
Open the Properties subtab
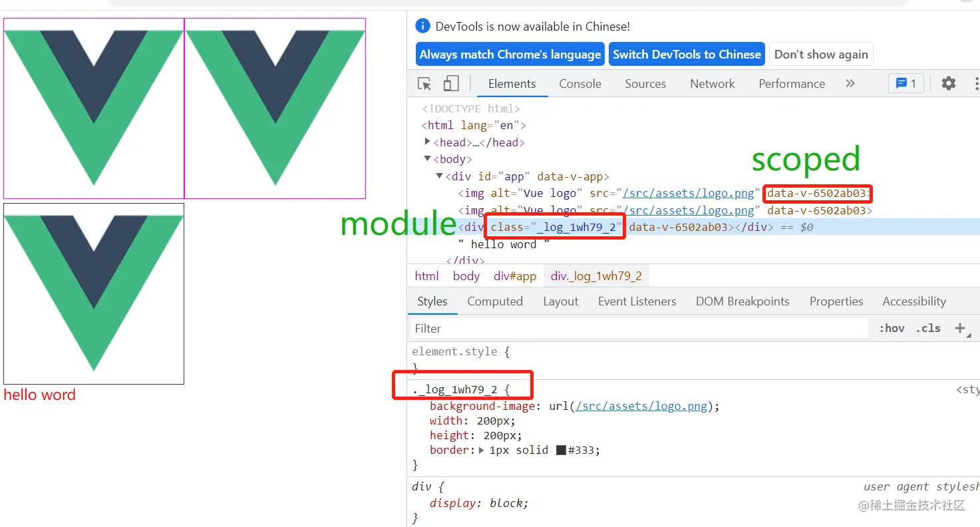pos(836,301)
